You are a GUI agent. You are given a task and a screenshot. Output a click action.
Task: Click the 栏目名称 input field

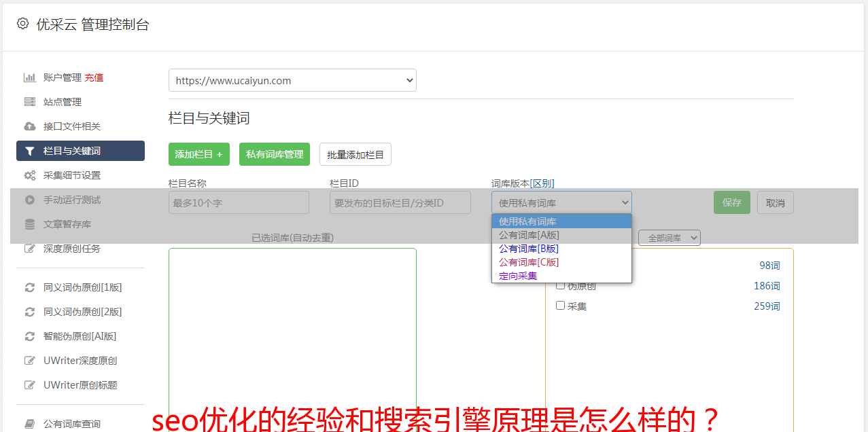click(239, 202)
